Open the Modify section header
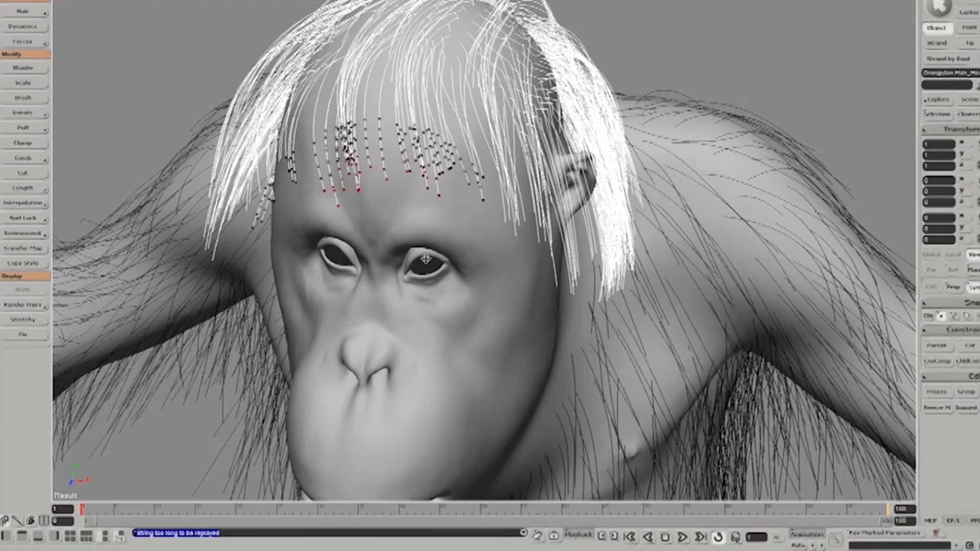This screenshot has height=551, width=980. click(x=25, y=54)
